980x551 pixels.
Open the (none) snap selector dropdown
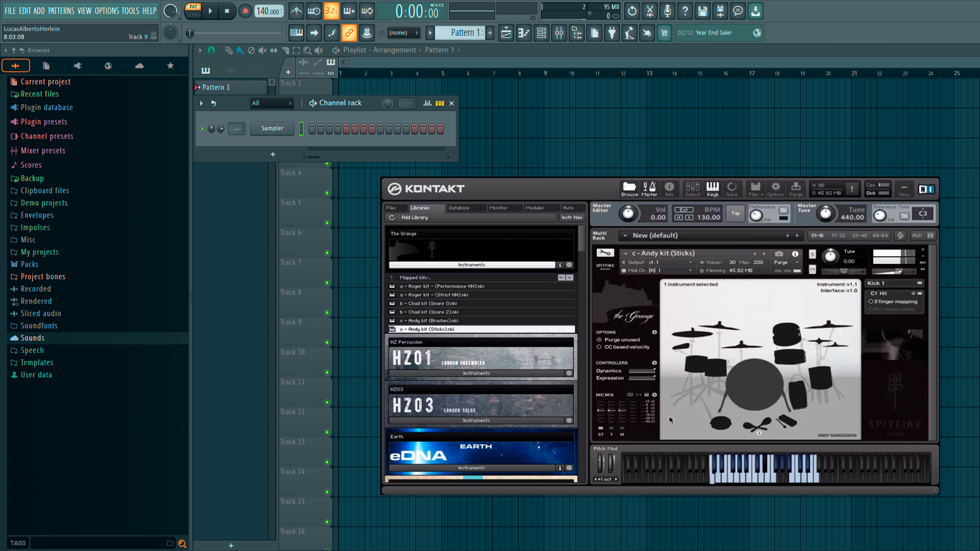pyautogui.click(x=403, y=33)
